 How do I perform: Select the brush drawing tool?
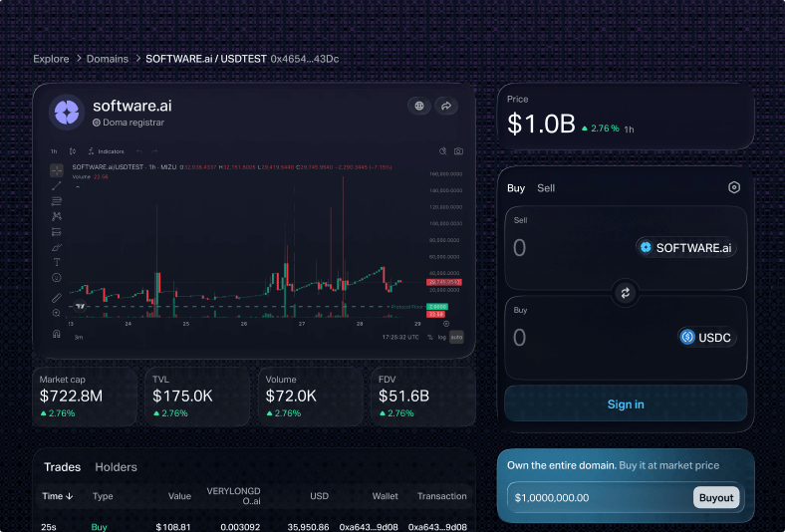pyautogui.click(x=57, y=247)
